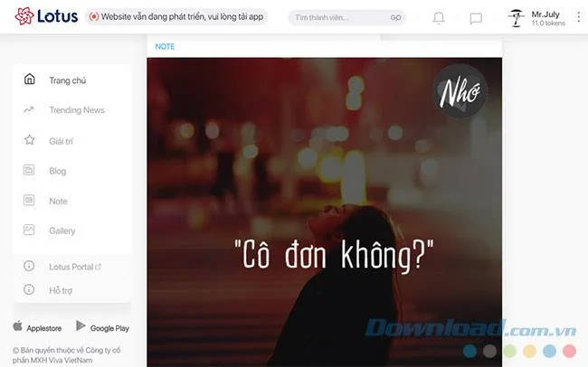This screenshot has width=588, height=367.
Task: Click the Gallery picture icon
Action: click(x=29, y=230)
